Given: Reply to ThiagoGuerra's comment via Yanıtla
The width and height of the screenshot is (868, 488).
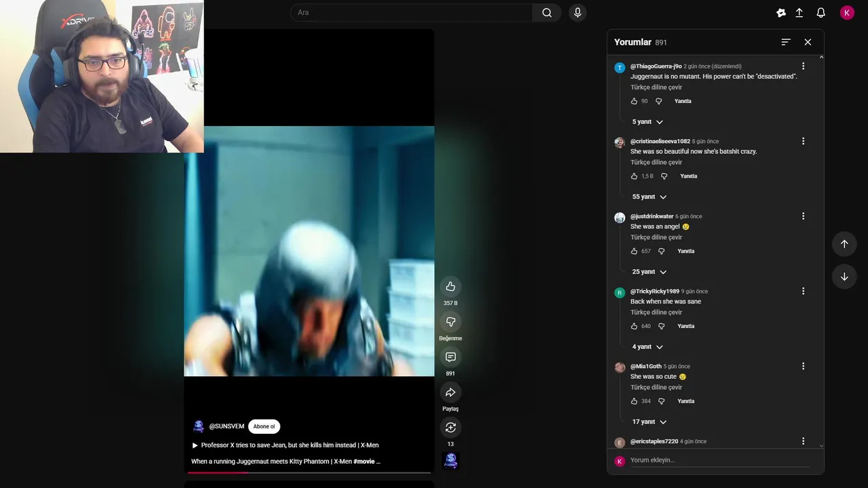Looking at the screenshot, I should [x=683, y=101].
